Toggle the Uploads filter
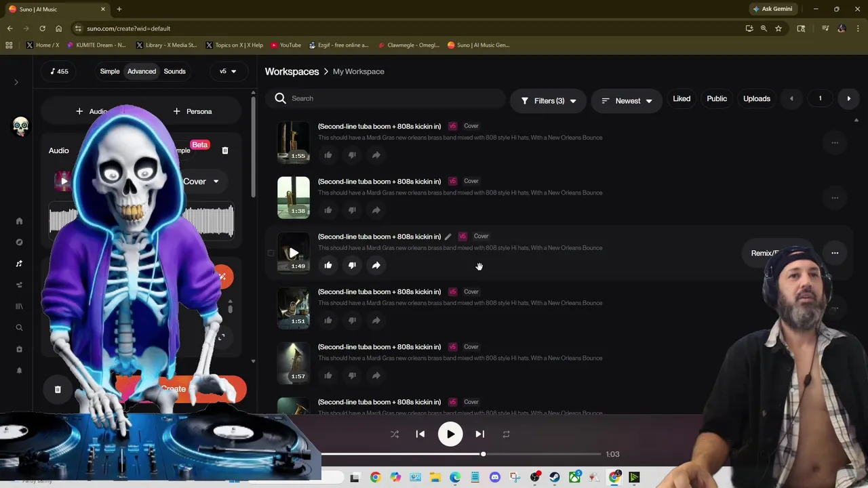The height and width of the screenshot is (488, 868). (x=757, y=99)
